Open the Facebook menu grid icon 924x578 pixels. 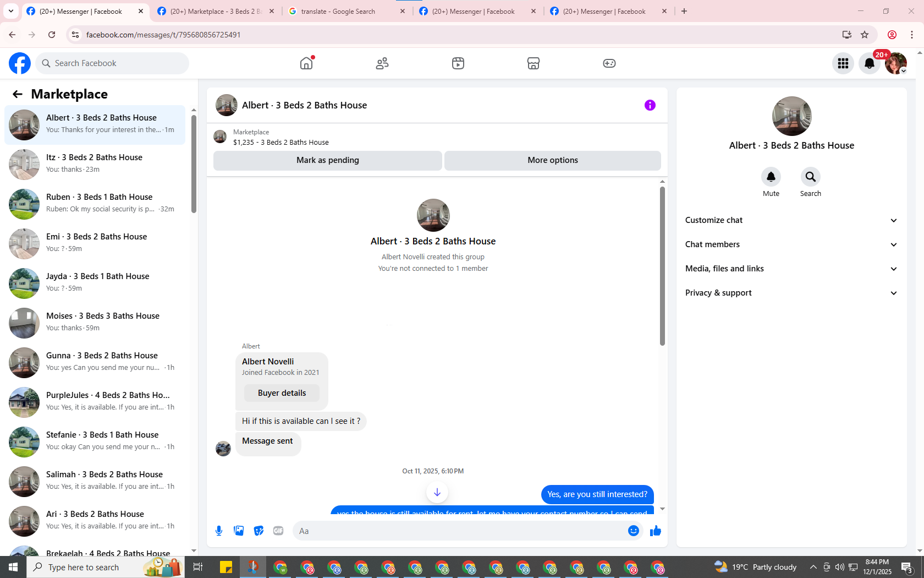tap(843, 63)
